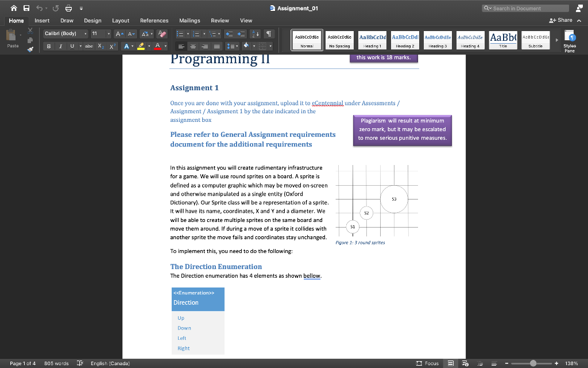Increase paragraph indent
The width and height of the screenshot is (588, 368).
tap(241, 34)
